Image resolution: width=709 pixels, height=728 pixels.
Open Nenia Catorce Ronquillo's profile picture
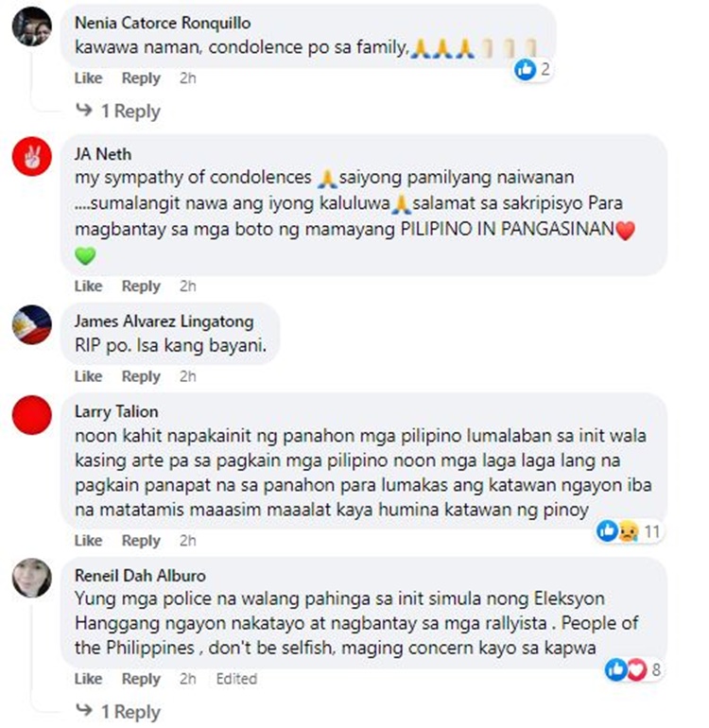pyautogui.click(x=31, y=26)
